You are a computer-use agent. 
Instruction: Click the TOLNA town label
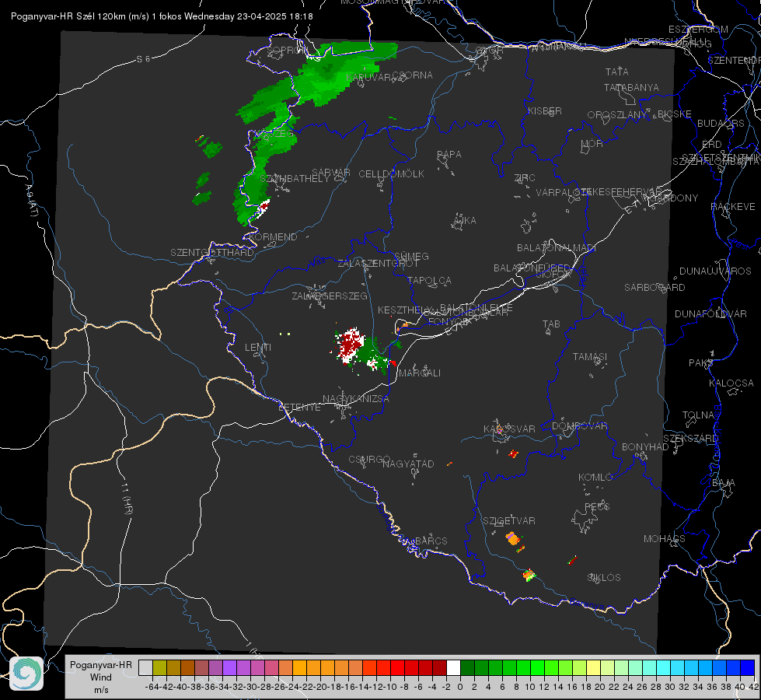coord(698,415)
